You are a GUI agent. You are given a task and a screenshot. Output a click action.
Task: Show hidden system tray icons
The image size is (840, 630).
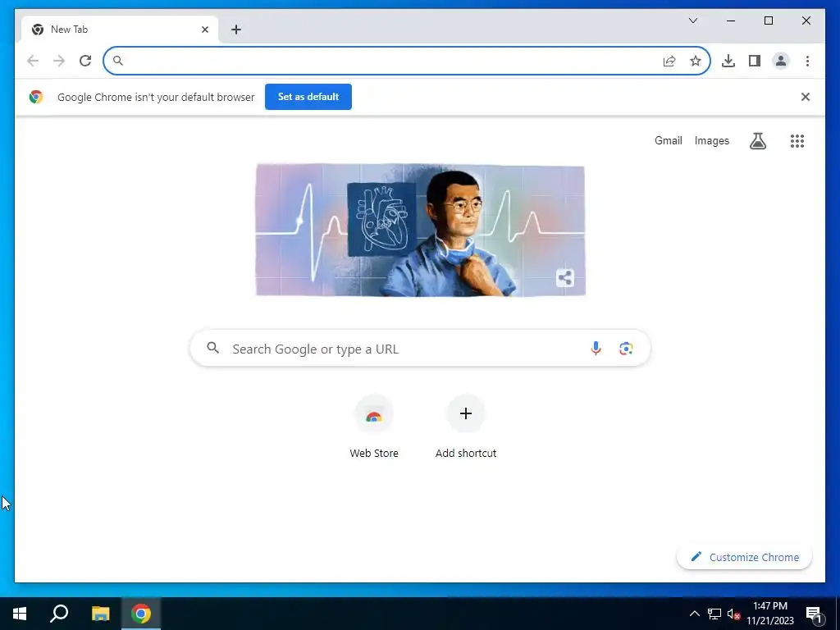click(694, 614)
